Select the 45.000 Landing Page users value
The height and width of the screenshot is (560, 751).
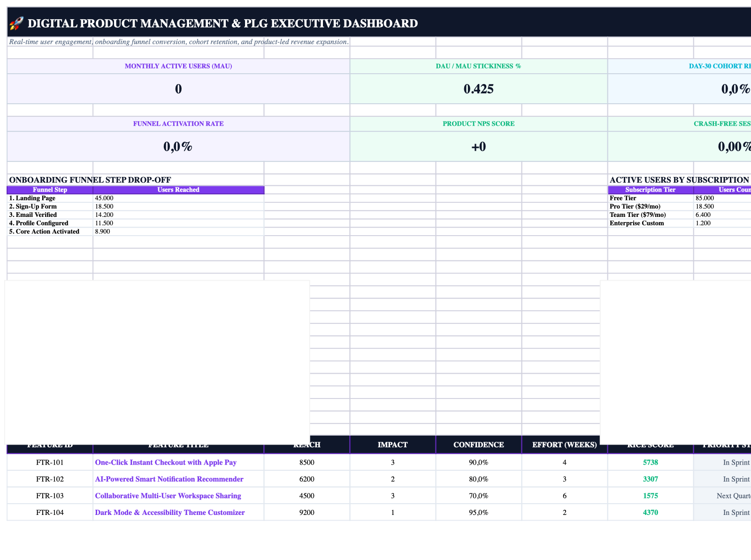point(104,198)
